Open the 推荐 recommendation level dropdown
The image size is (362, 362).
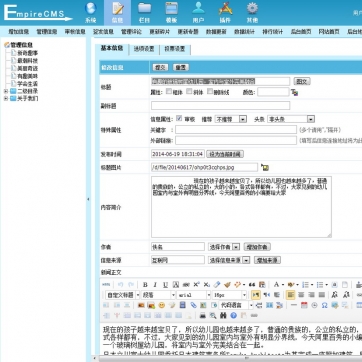231,119
